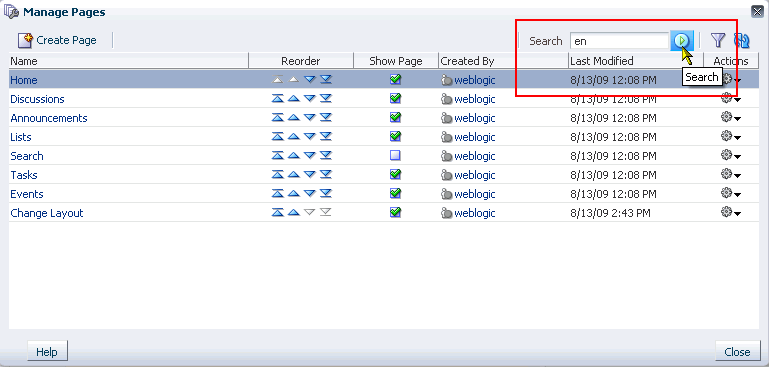Viewport: 769px width, 378px height.
Task: Move Change Layout page to top
Action: 278,213
